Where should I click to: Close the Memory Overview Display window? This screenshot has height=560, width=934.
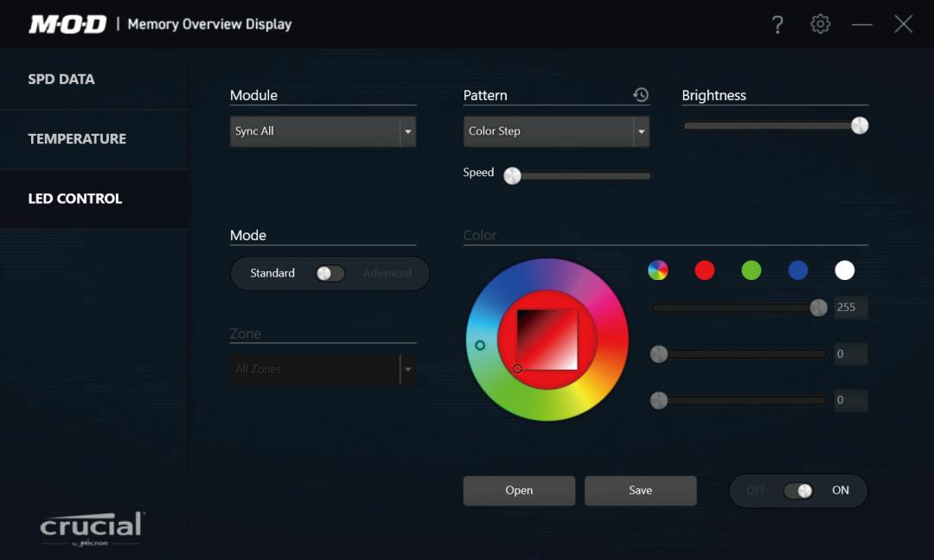(903, 24)
